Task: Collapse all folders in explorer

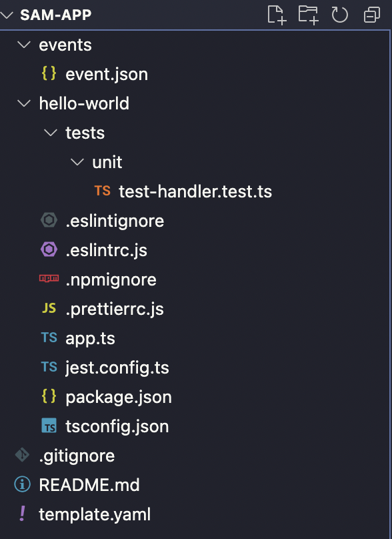Action: pyautogui.click(x=372, y=15)
